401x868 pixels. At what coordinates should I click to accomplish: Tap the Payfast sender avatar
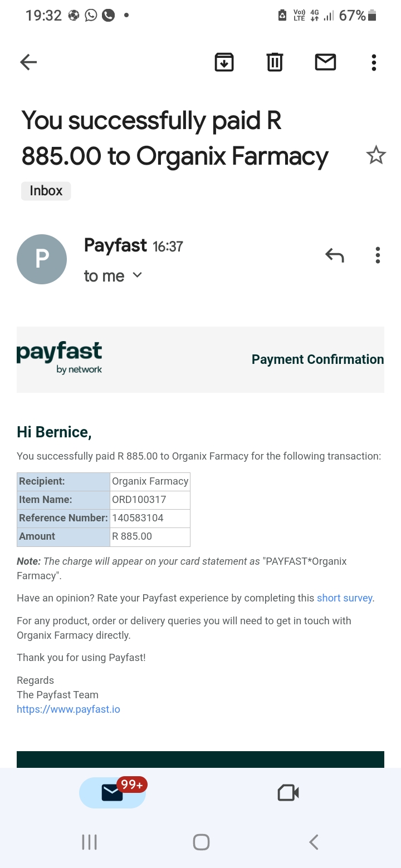click(42, 259)
